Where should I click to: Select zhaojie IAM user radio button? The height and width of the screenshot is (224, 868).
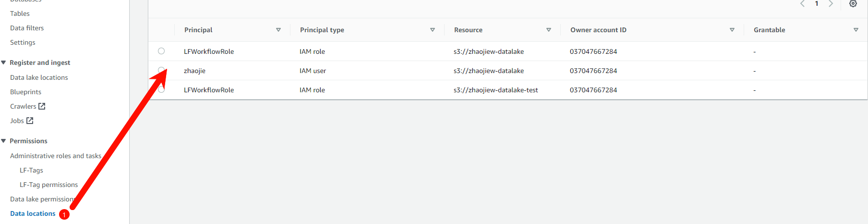coord(161,70)
